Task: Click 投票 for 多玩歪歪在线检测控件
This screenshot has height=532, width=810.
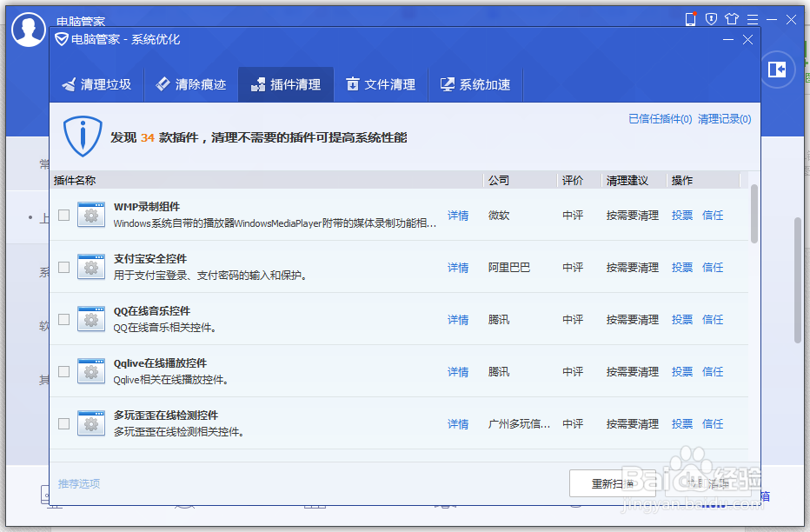Action: pos(682,423)
